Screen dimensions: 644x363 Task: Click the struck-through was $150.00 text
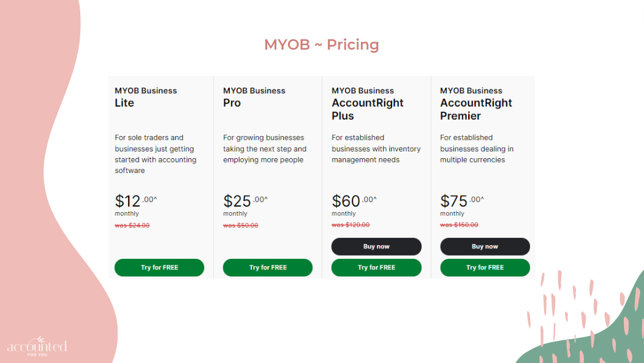[459, 225]
